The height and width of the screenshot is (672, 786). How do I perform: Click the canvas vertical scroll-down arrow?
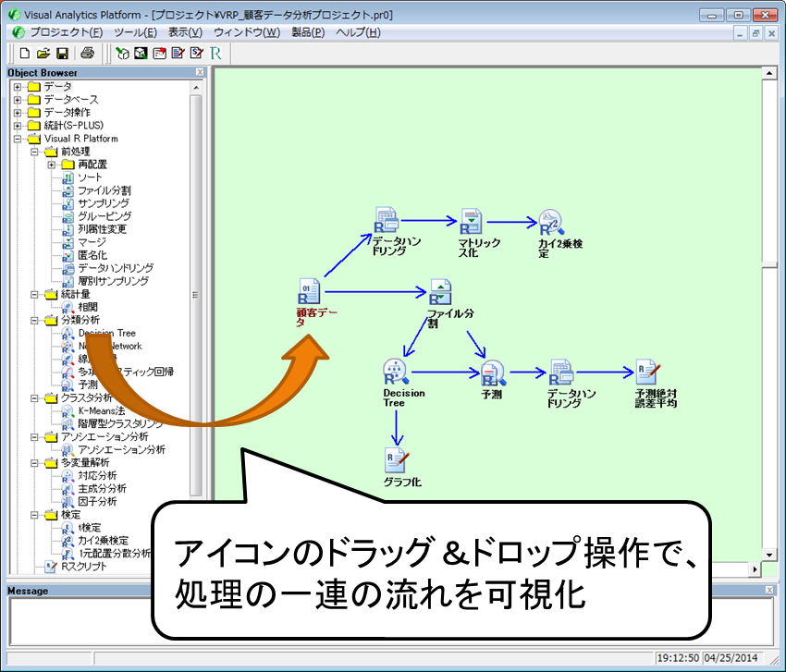pyautogui.click(x=769, y=555)
